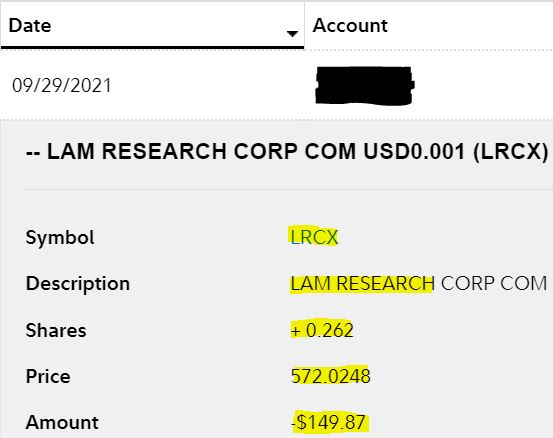553x438 pixels.
Task: Click the Price field label
Action: point(48,376)
